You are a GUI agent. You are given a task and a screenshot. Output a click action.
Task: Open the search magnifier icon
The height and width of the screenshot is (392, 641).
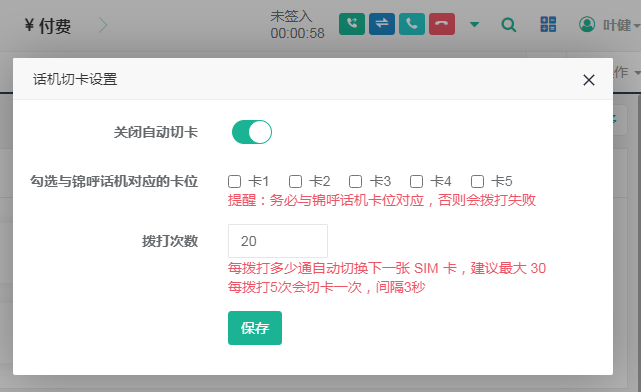[509, 25]
